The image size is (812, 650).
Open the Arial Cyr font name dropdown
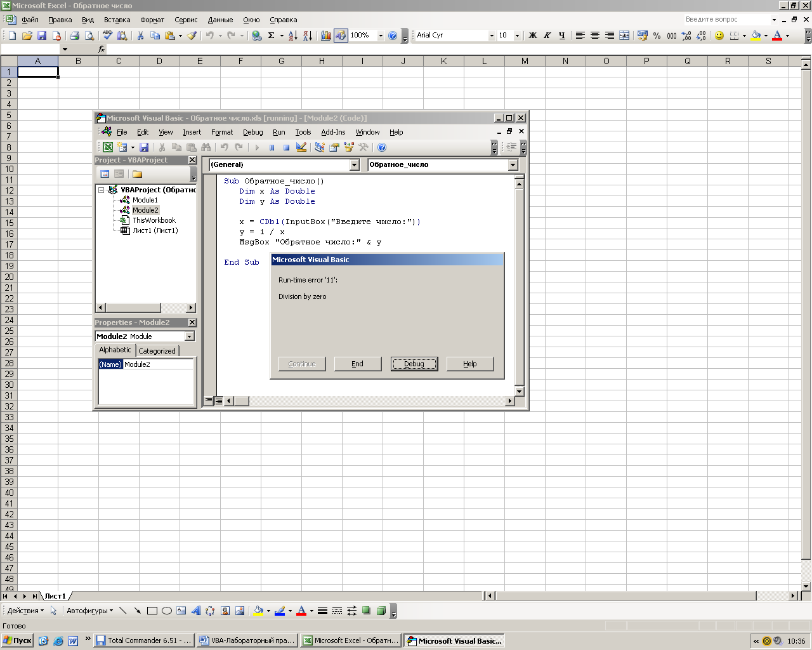492,36
